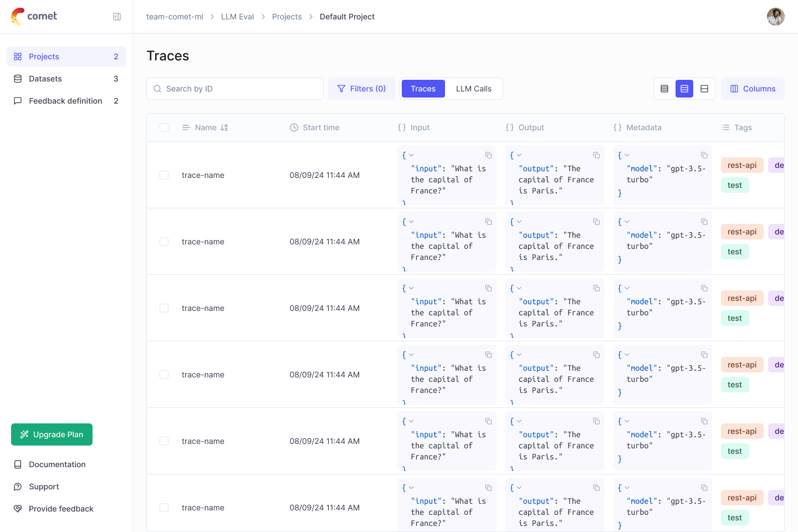Collapse Input JSON in fourth row
This screenshot has width=798, height=532.
[411, 355]
